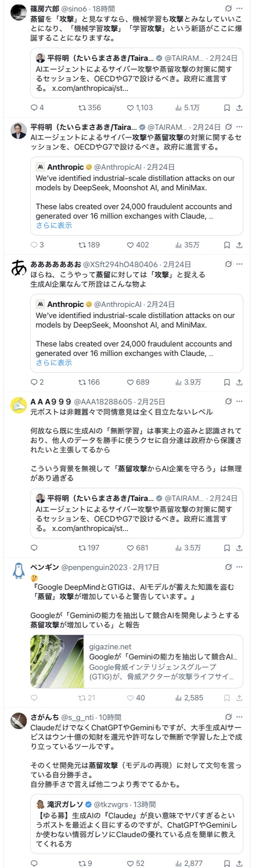Open the gigazine.net article link card
Screen dimensions: 260x868
pos(163,662)
